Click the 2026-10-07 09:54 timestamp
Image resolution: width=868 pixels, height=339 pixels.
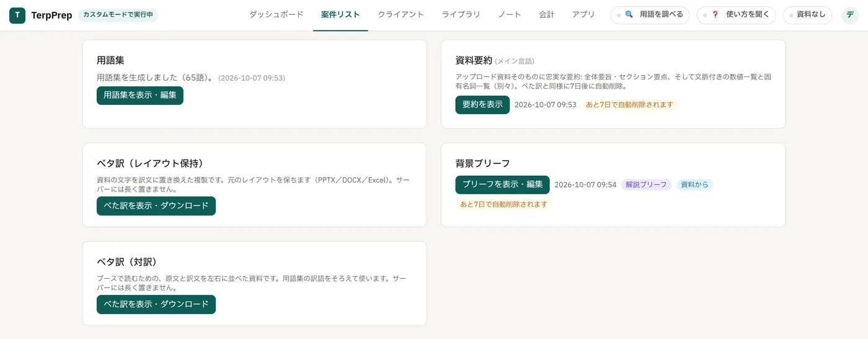(x=585, y=185)
